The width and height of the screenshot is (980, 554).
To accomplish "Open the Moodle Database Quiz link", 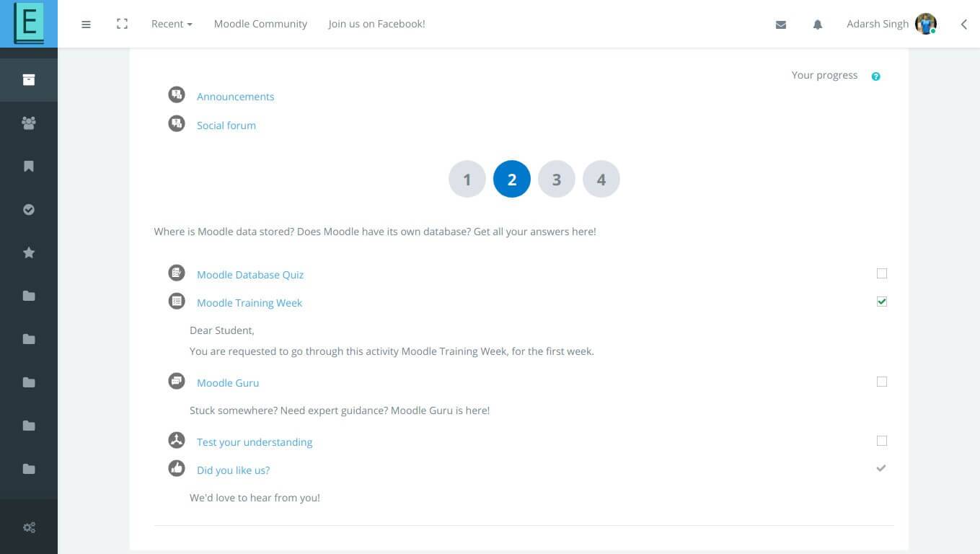I will point(250,275).
